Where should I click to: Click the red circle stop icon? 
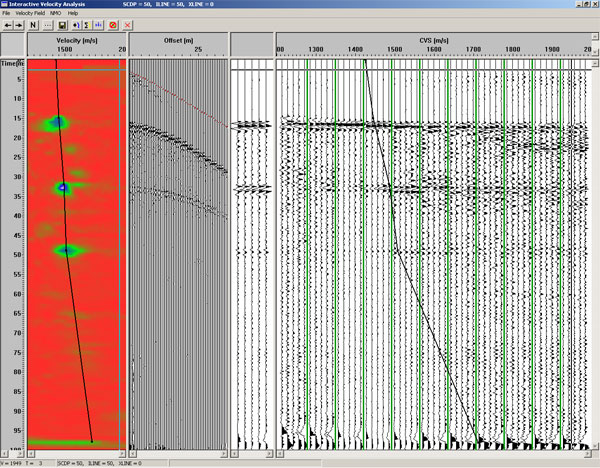tap(113, 23)
